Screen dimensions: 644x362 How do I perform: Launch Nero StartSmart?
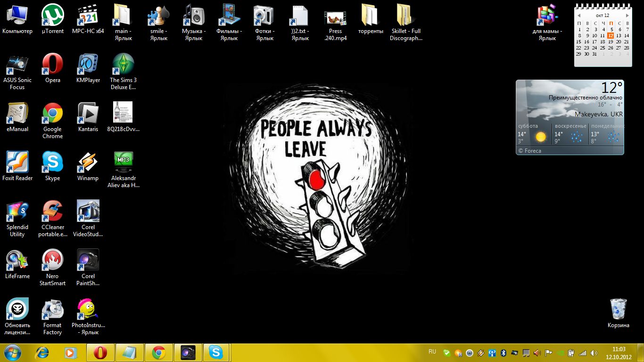[53, 268]
